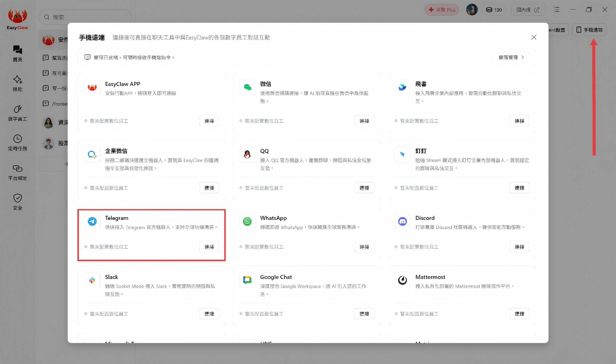Select the Google Chat card title
The height and width of the screenshot is (364, 616).
(x=276, y=277)
